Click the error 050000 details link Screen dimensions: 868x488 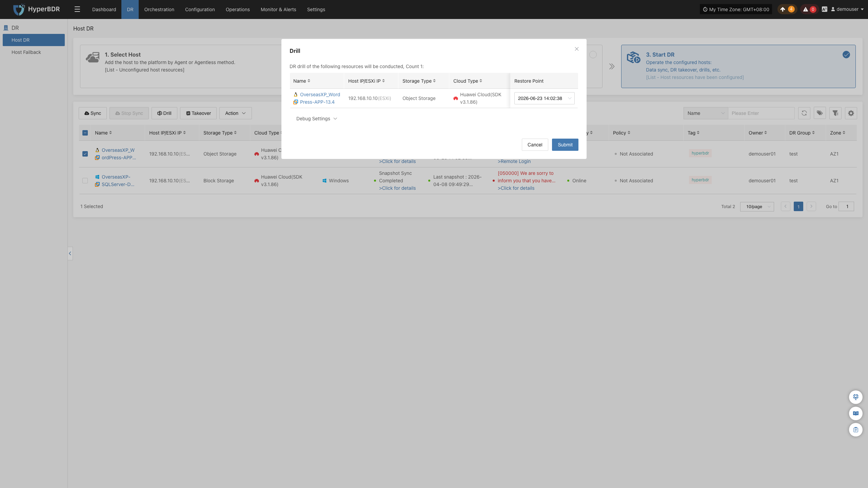click(x=516, y=188)
